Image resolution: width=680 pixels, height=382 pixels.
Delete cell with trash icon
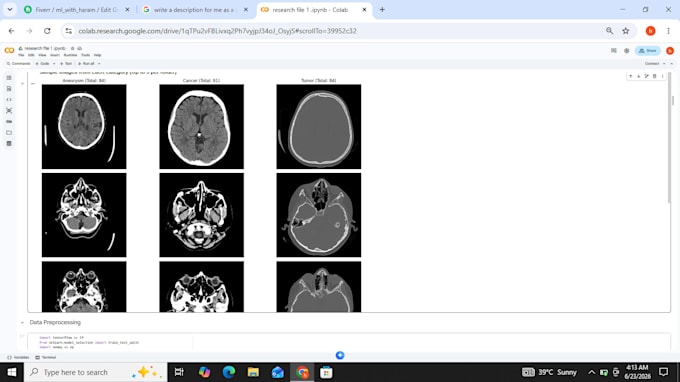(x=655, y=76)
